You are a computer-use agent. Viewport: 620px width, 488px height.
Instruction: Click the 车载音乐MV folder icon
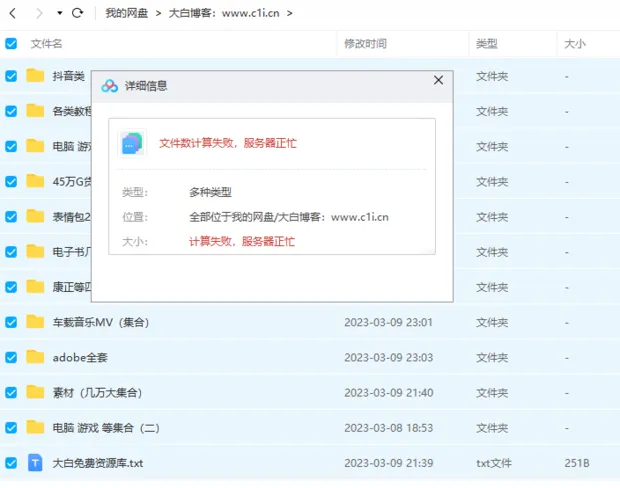(x=35, y=322)
